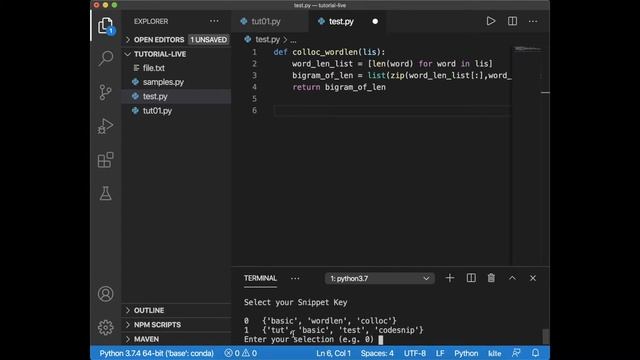Click the terminal scrollbar thumb
Screen dimensions: 640x360
point(546,336)
